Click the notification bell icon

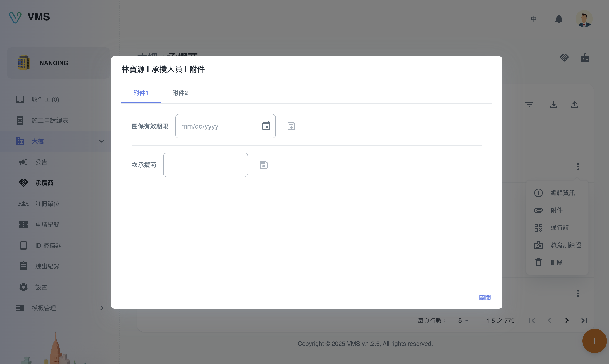pos(559,19)
